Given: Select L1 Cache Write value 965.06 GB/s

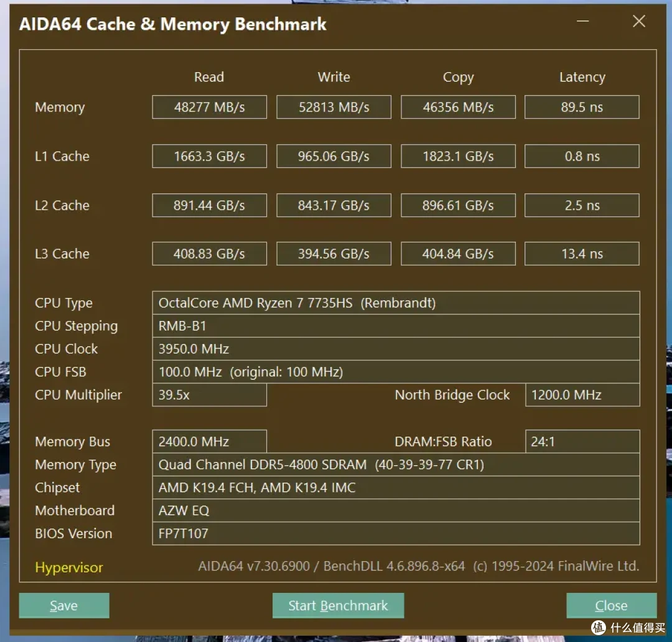Looking at the screenshot, I should [334, 156].
